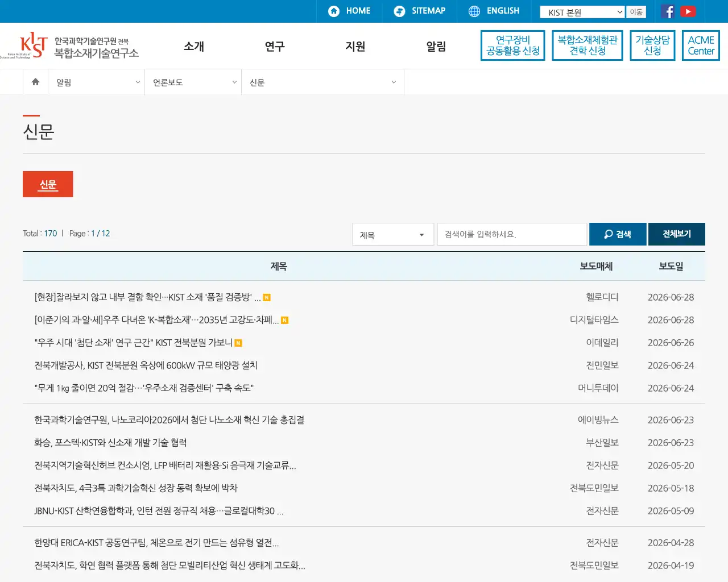The width and height of the screenshot is (728, 582).
Task: Open article '"우주 시대 첨단 소재 연구 근간"'
Action: pos(133,343)
